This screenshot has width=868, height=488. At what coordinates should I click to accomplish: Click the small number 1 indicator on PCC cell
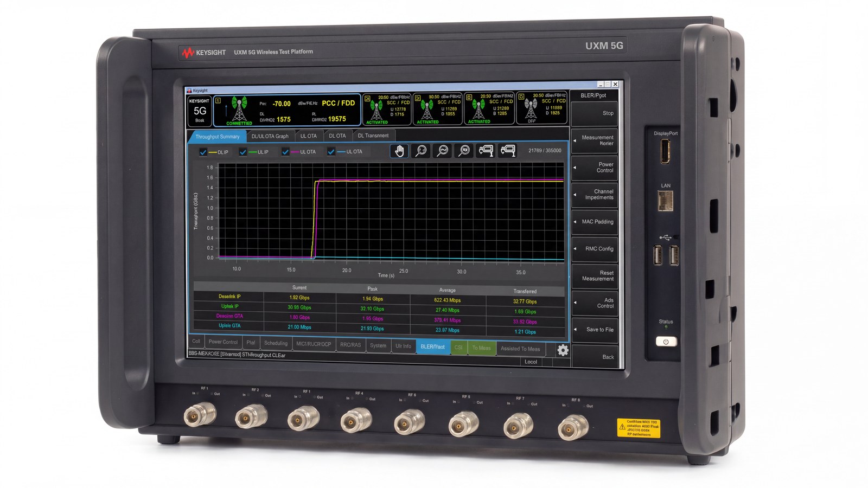218,100
